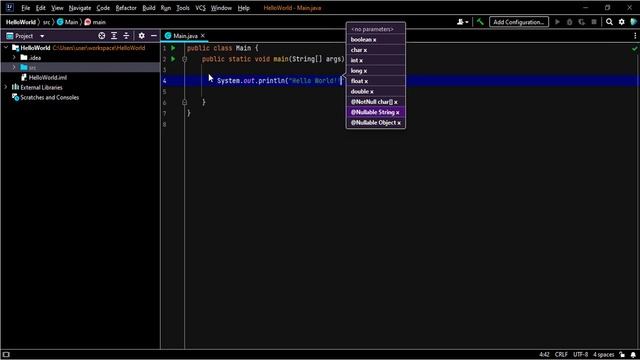Click the Debug bug icon in toolbar
This screenshot has height=360, width=640.
pos(569,22)
